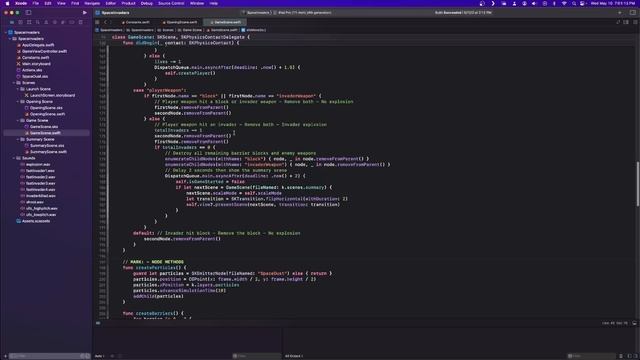Open the Adjust Editor Options icon

point(626,22)
